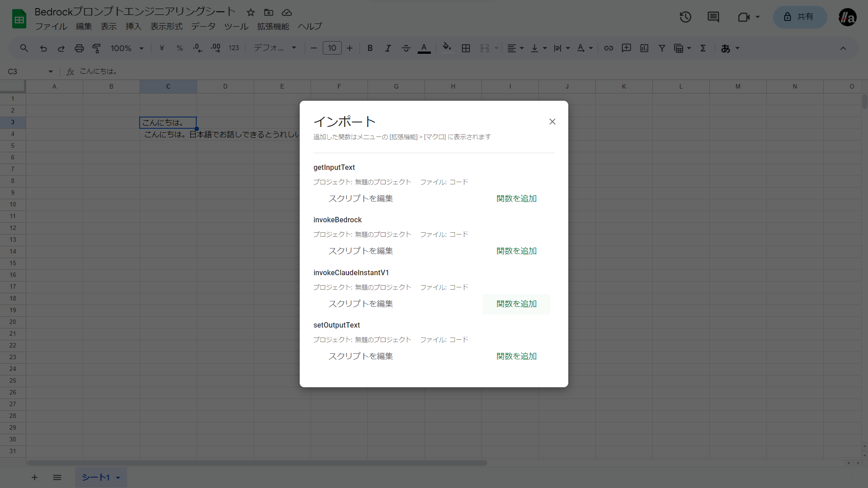Toggle strikethrough formatting
The image size is (868, 488).
[x=406, y=48]
